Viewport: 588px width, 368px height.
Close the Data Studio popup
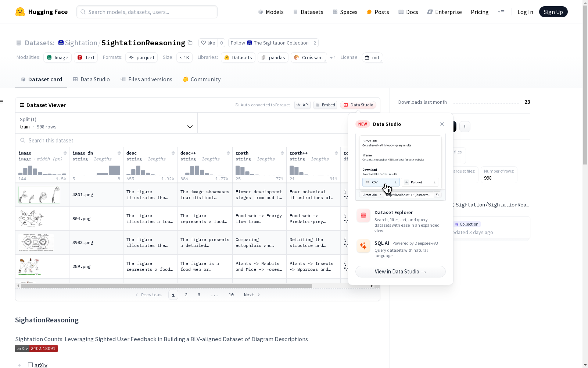click(442, 124)
